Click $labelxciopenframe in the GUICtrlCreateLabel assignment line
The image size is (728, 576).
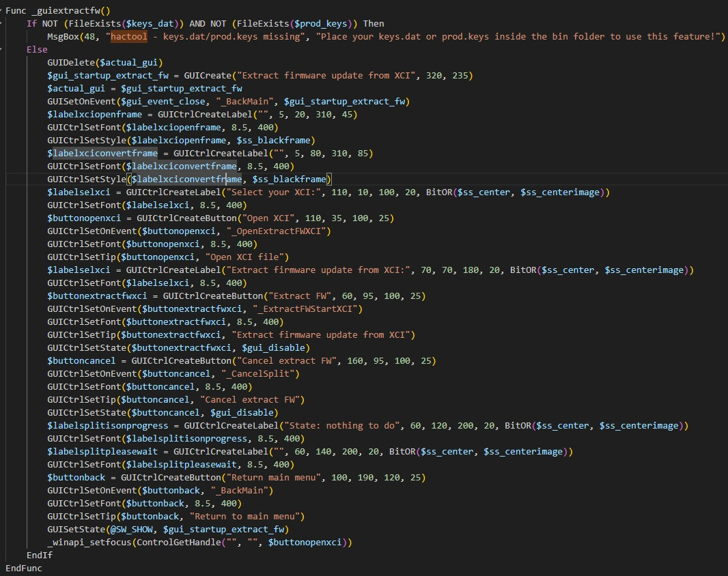tap(94, 115)
